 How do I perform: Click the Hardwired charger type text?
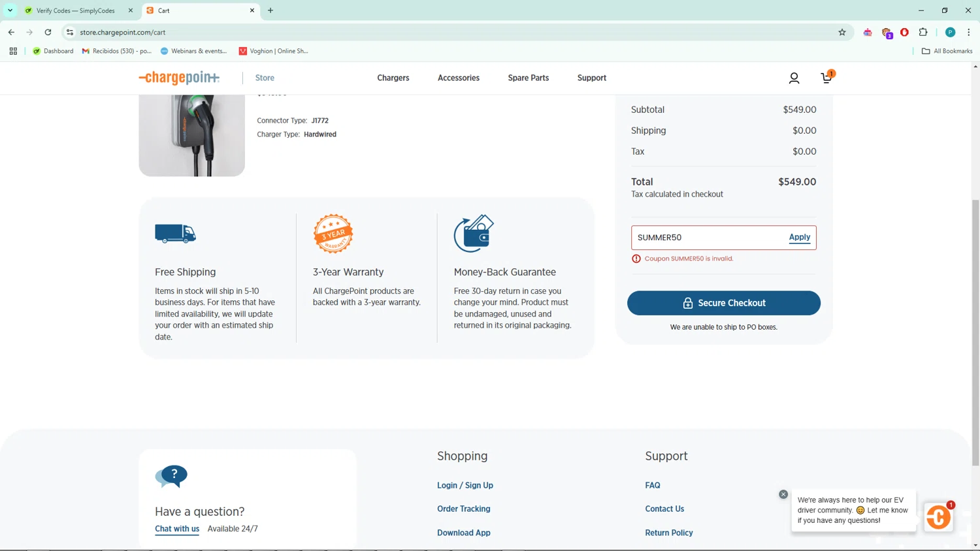pos(320,134)
